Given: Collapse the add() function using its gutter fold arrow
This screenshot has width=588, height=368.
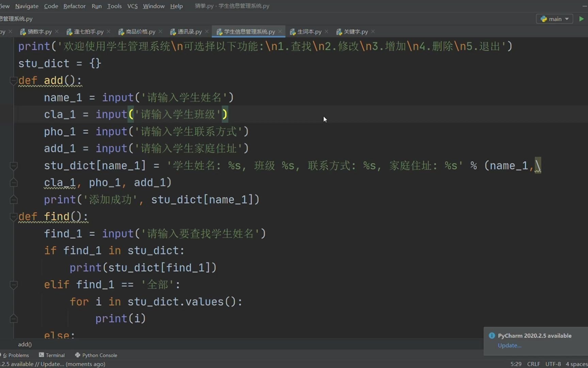Looking at the screenshot, I should (x=14, y=81).
